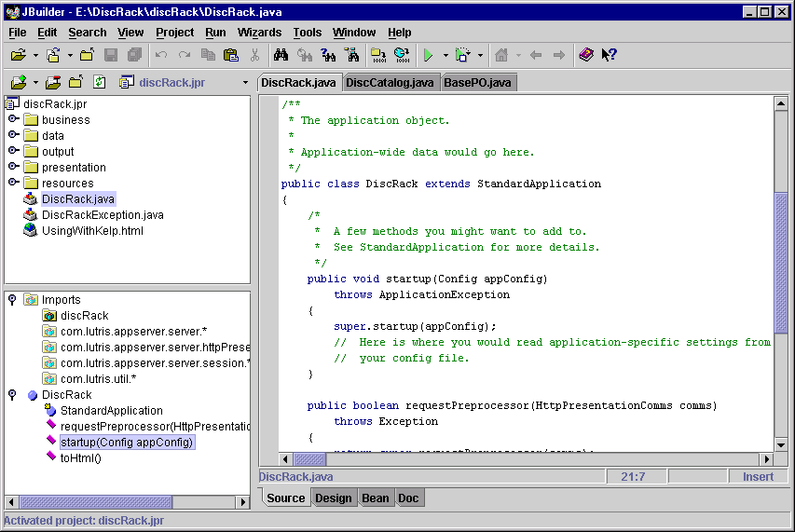Click the binoculars Find icon in toolbar
The image size is (795, 532).
tap(280, 56)
